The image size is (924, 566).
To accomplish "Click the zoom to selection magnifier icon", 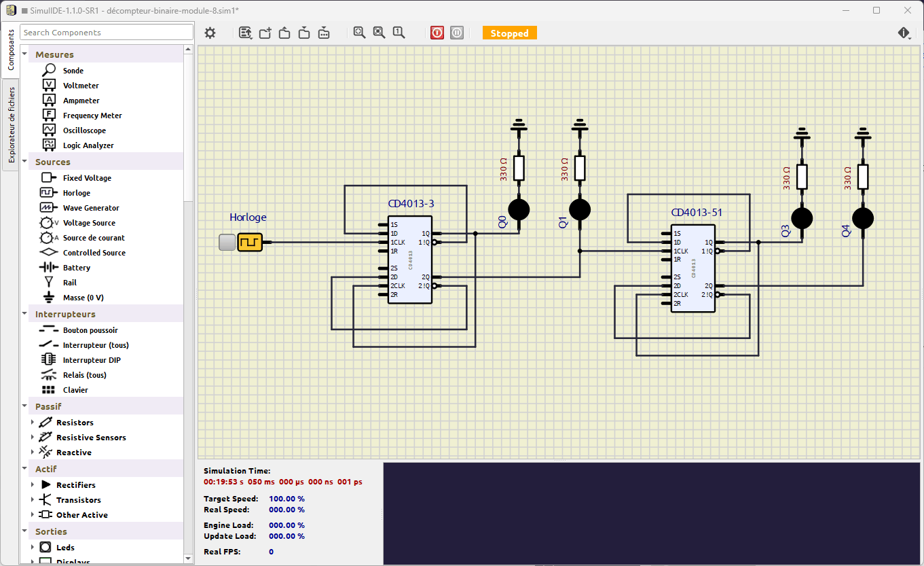I will pyautogui.click(x=380, y=33).
